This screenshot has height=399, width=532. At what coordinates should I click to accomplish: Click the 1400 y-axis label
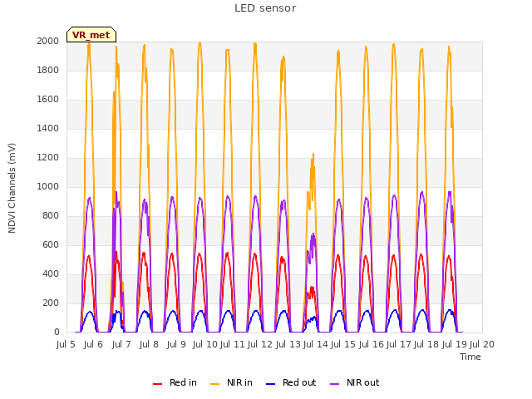(48, 128)
